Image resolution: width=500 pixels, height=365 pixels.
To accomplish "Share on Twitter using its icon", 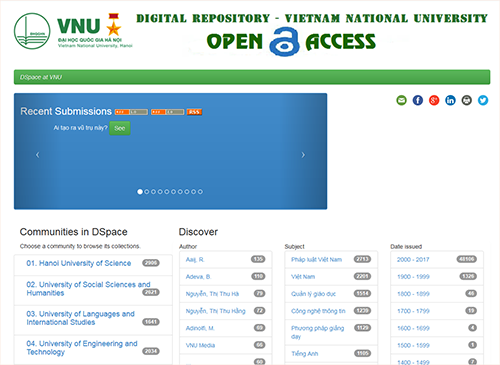I will click(483, 100).
